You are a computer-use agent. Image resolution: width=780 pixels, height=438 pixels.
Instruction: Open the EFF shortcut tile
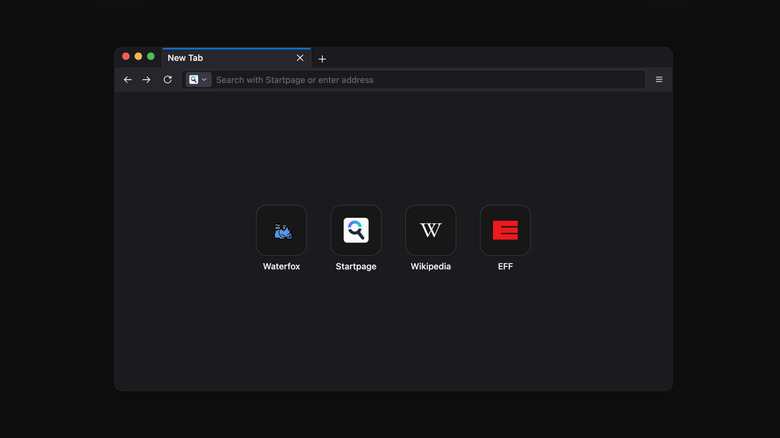point(505,230)
